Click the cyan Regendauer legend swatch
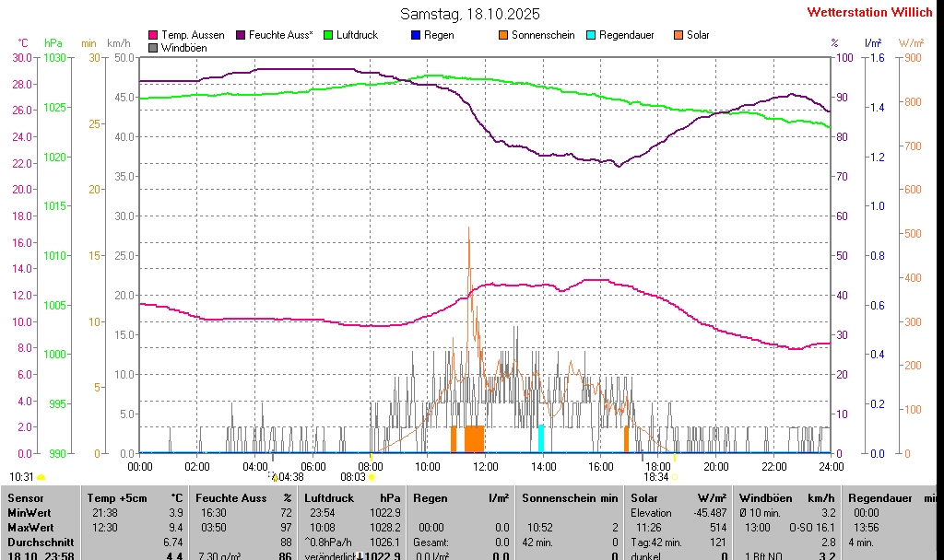 click(x=591, y=35)
